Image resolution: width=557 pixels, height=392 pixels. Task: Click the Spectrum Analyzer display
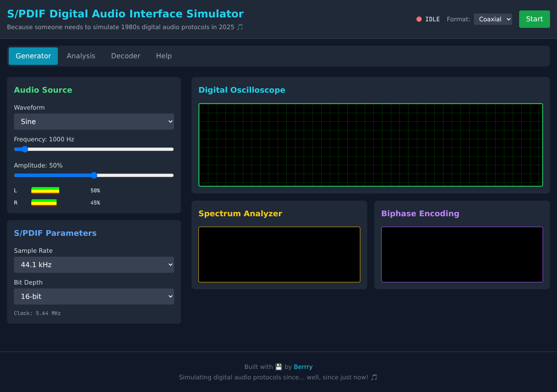(279, 255)
